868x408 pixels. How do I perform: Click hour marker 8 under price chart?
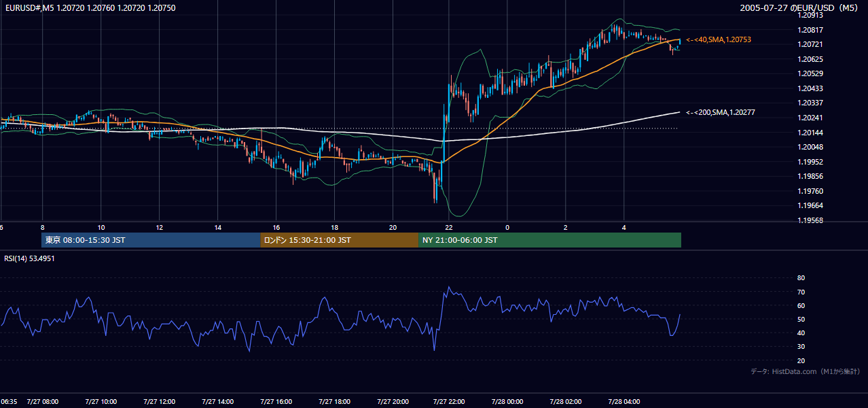click(43, 227)
